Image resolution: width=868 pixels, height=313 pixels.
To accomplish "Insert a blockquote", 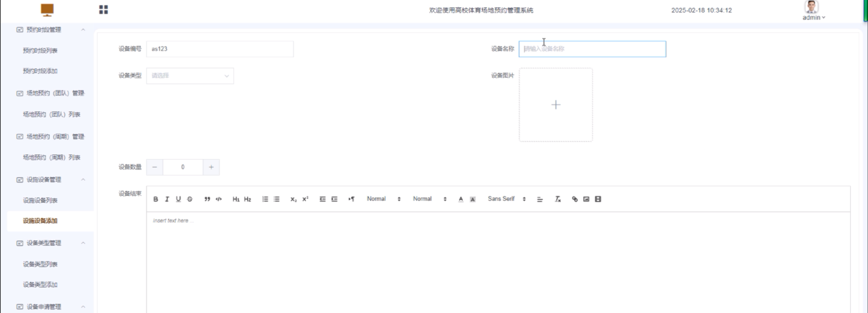I will pos(207,199).
